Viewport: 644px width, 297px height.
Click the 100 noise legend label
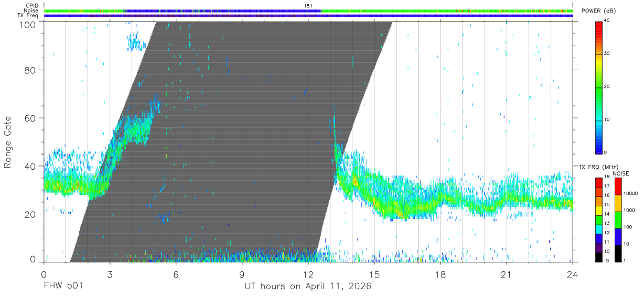629,227
